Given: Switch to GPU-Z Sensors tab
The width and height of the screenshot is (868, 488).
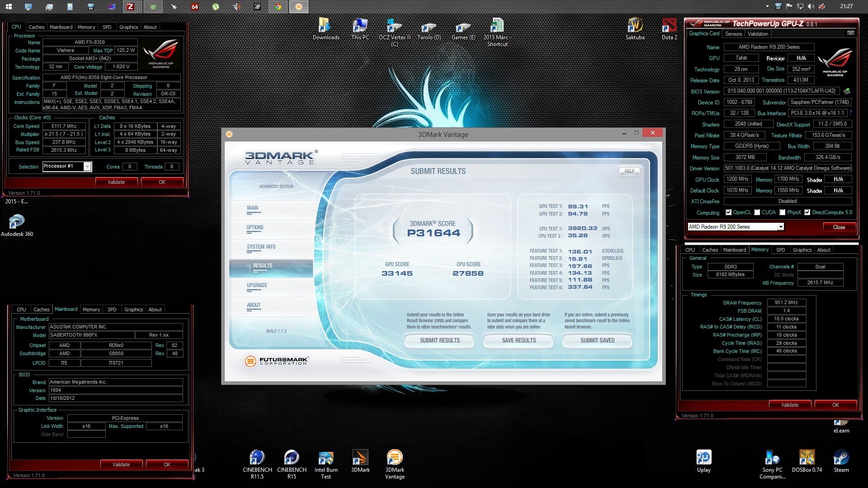Looking at the screenshot, I should point(733,34).
